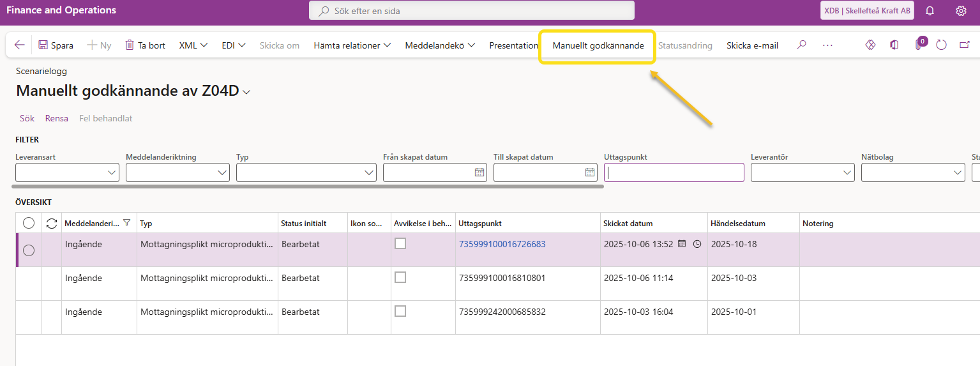Select the first row's radio circle
This screenshot has height=366, width=980.
[x=29, y=250]
